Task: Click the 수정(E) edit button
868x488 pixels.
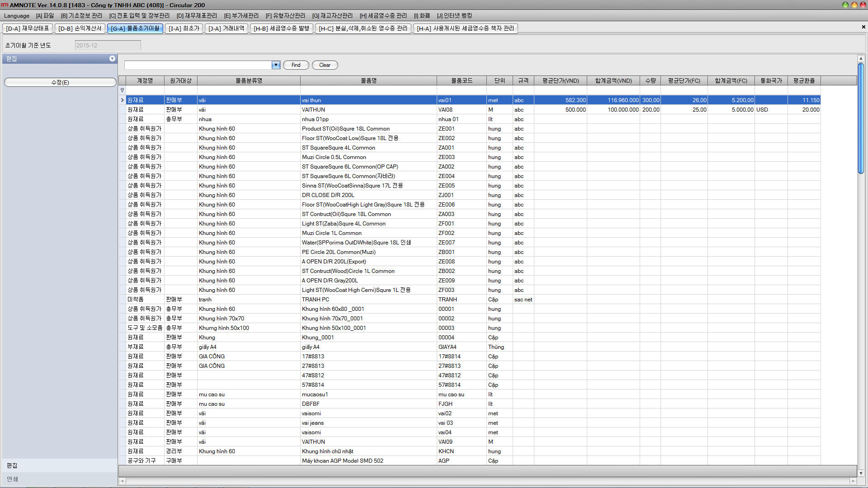Action: [60, 82]
